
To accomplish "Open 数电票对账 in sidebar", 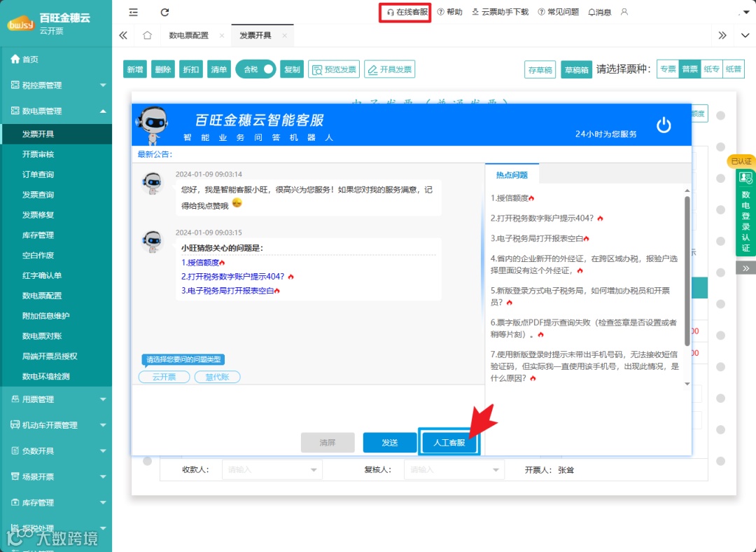I will click(56, 336).
